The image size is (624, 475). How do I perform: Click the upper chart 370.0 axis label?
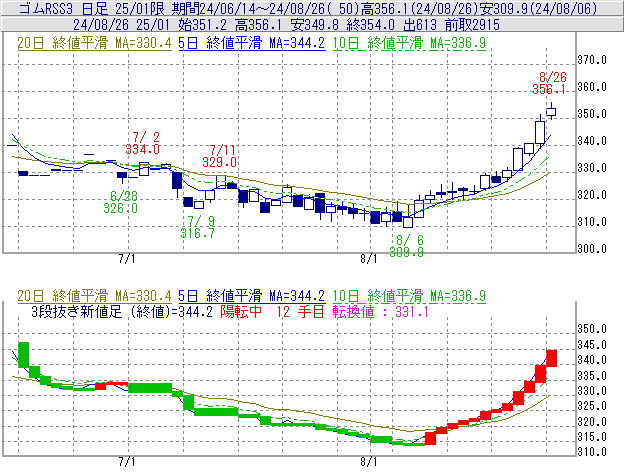point(592,60)
